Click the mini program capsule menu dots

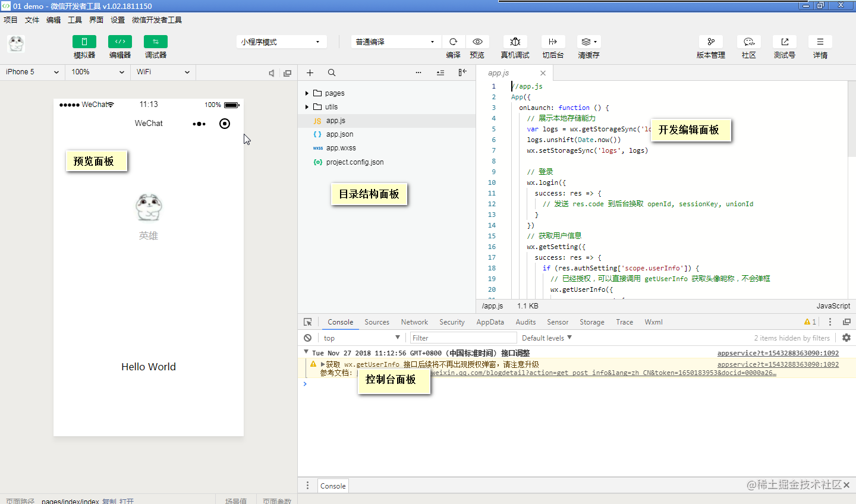[199, 124]
